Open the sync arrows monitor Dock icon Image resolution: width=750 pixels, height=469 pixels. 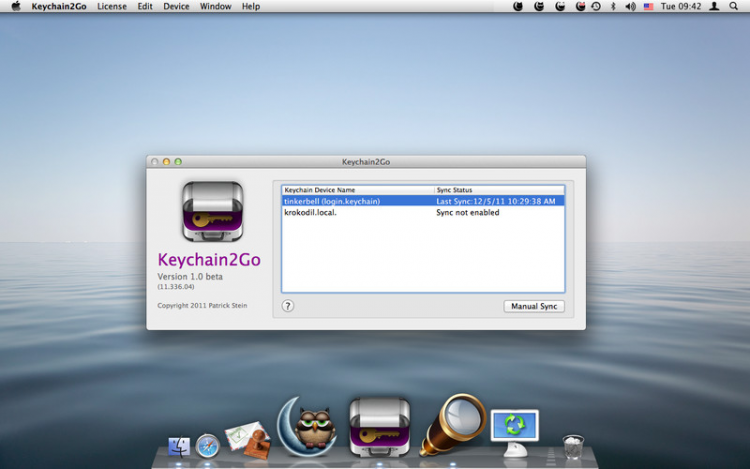(515, 432)
